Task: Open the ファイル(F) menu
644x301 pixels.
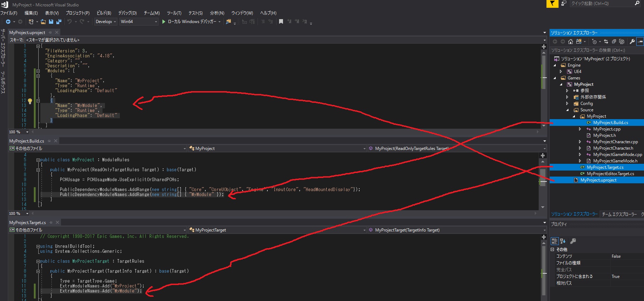Action: 9,13
